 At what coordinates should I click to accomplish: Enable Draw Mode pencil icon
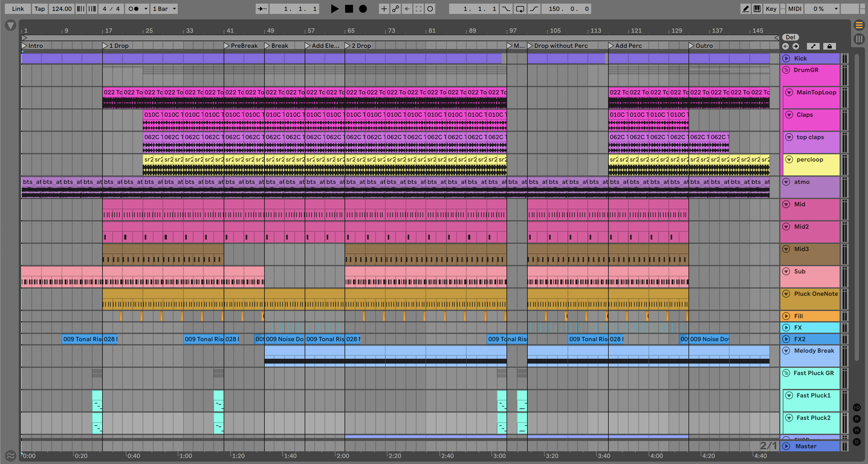[745, 9]
